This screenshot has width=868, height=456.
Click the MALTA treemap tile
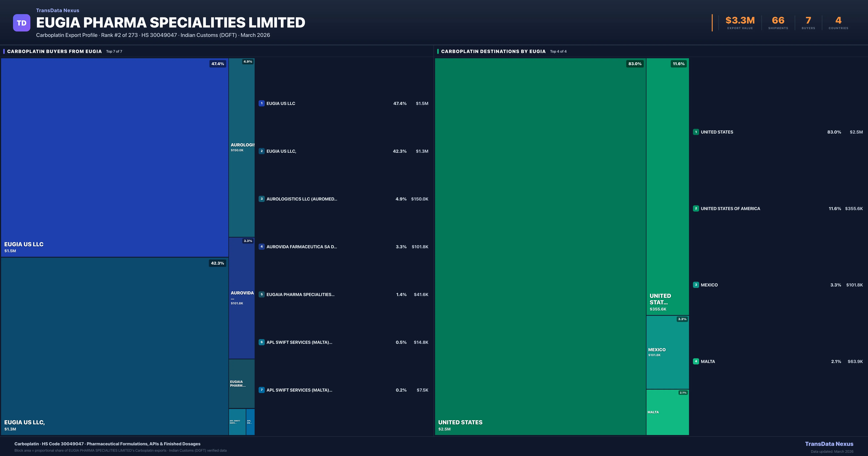point(667,412)
